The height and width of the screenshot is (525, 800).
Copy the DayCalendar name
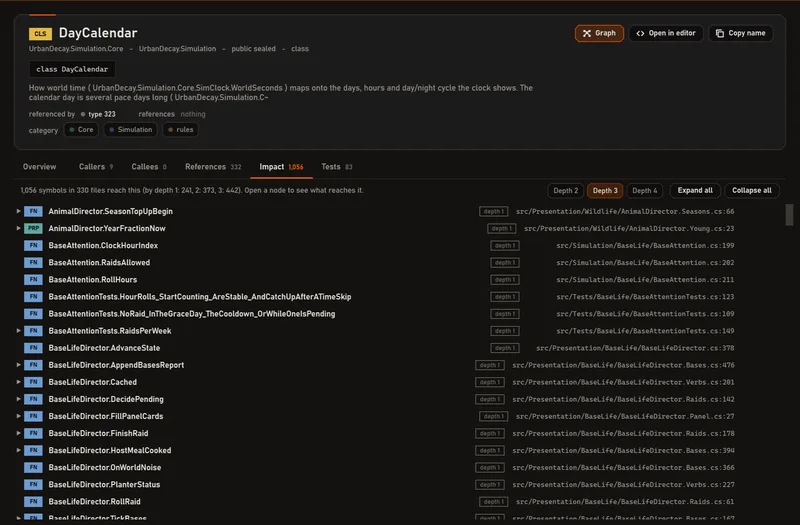click(741, 33)
